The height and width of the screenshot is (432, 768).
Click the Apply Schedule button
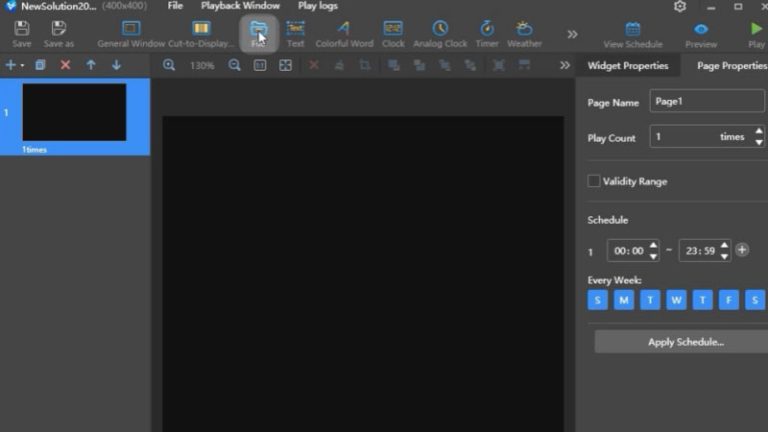coord(685,342)
